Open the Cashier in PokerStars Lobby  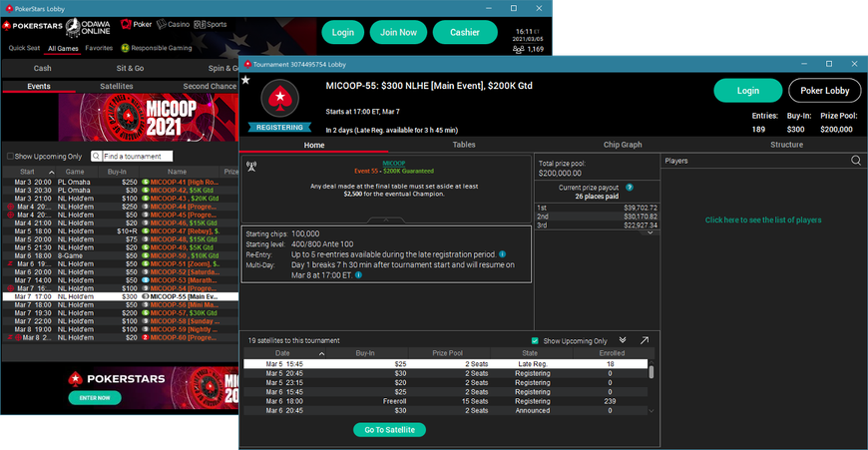[465, 32]
